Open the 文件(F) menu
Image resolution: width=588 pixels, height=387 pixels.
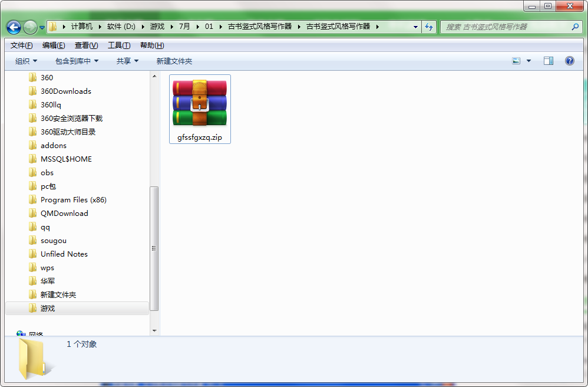(21, 45)
